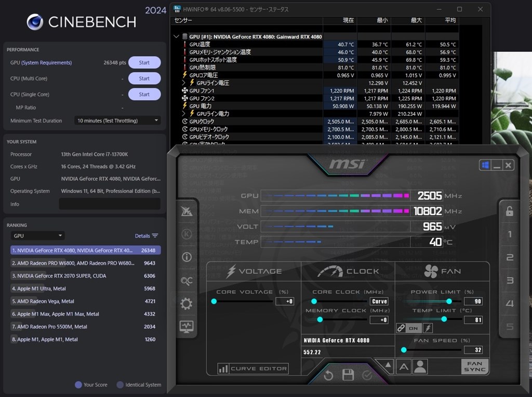Image resolution: width=532 pixels, height=397 pixels.
Task: Toggle the profile lock padlock icon
Action: click(510, 211)
